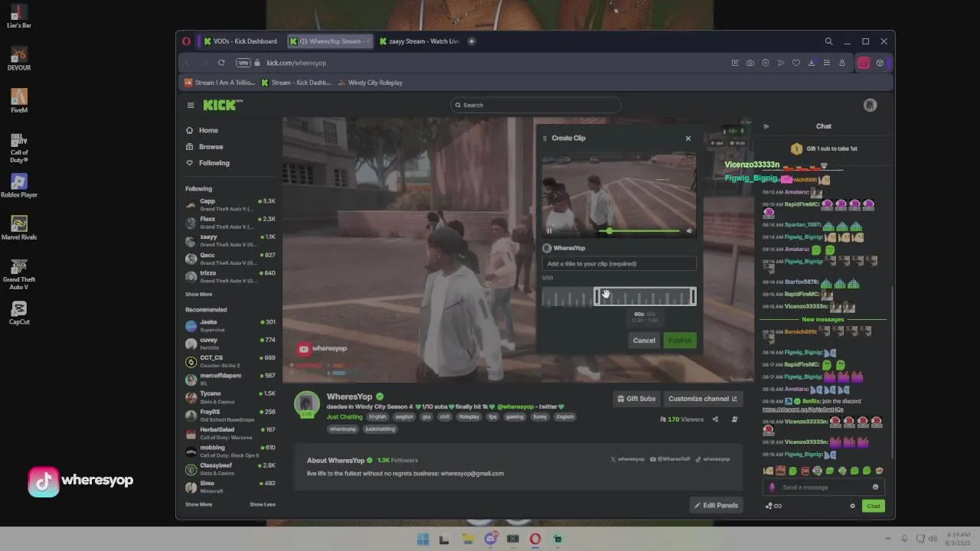The width and height of the screenshot is (980, 551).
Task: Cancel the clip creation
Action: tap(644, 341)
